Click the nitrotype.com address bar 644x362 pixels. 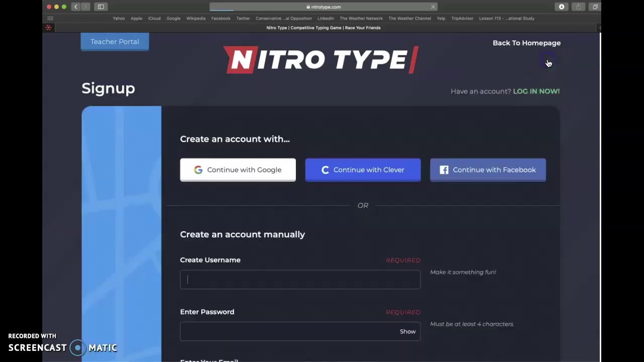tap(323, 7)
